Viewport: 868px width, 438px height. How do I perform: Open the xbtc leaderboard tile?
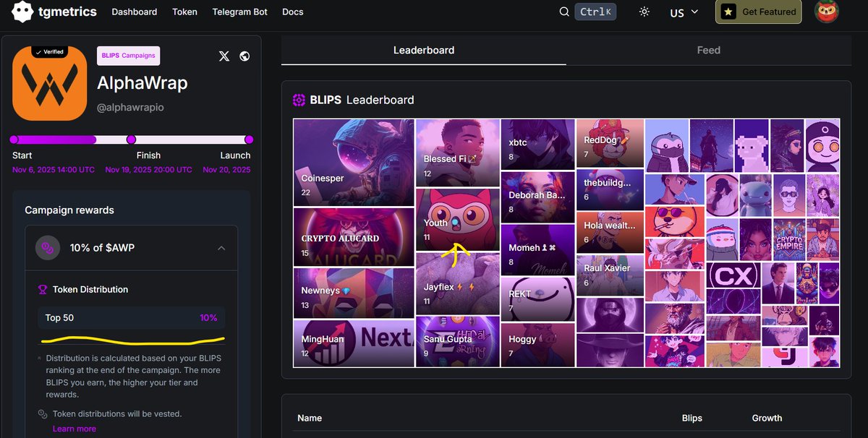(537, 145)
